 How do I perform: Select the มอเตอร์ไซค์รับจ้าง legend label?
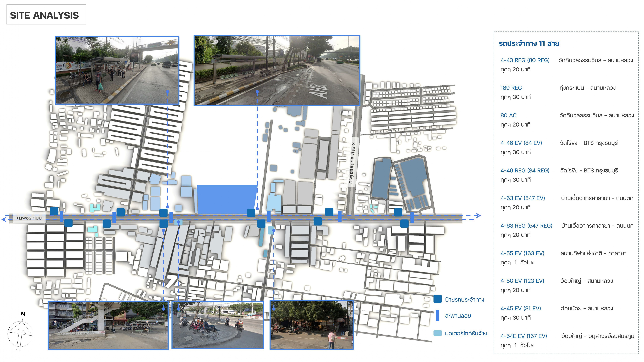(466, 333)
